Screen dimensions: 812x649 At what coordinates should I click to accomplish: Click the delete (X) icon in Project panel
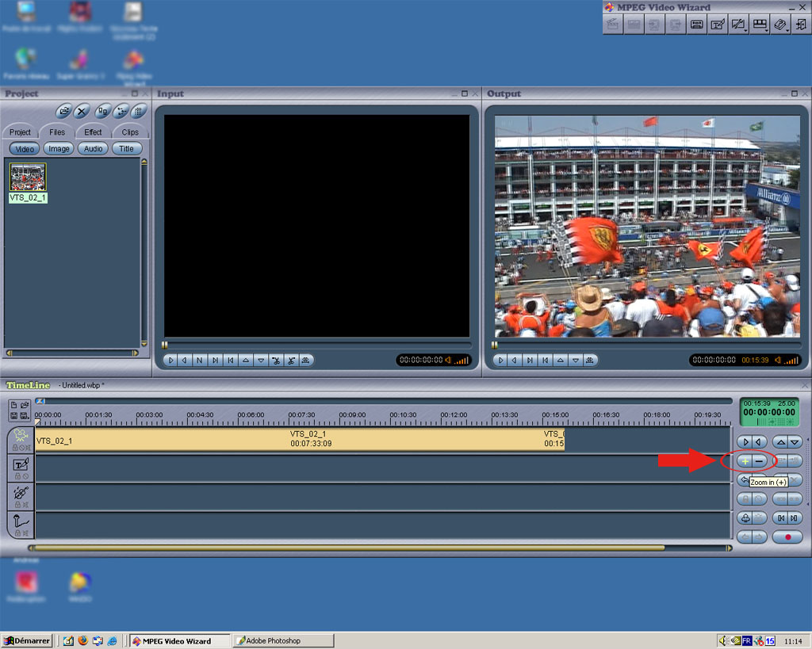click(x=82, y=112)
